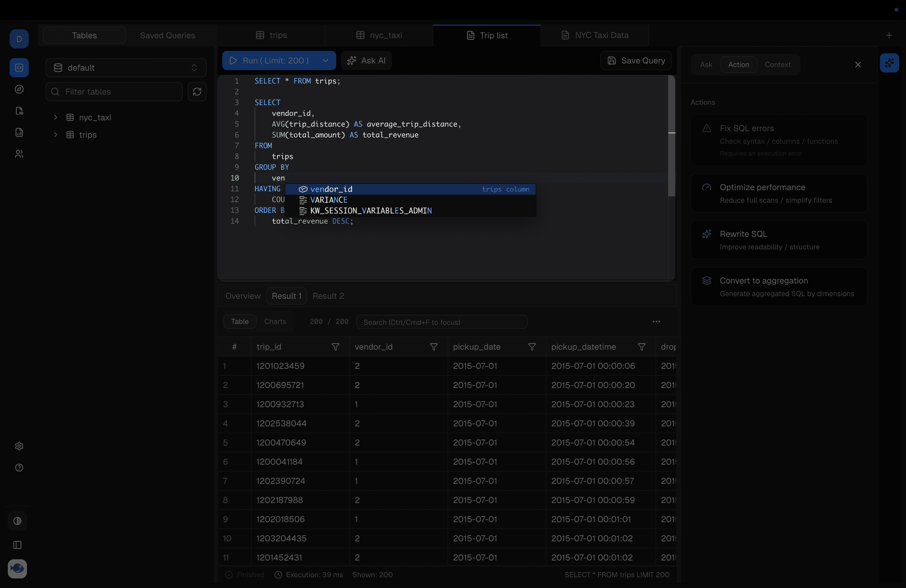Screen dimensions: 906x588
Task: Toggle the AI sparkle panel button
Action: pos(889,63)
